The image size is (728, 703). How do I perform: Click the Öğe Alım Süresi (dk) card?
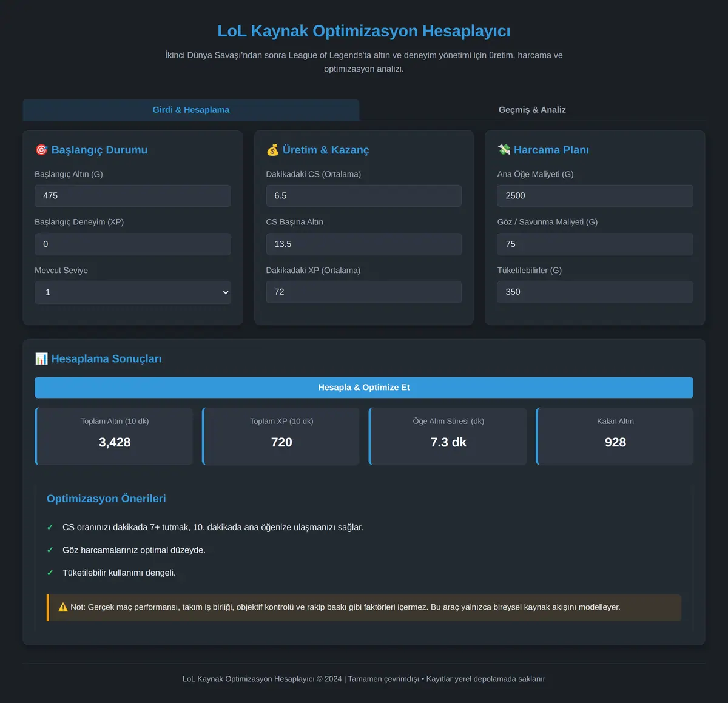coord(448,436)
